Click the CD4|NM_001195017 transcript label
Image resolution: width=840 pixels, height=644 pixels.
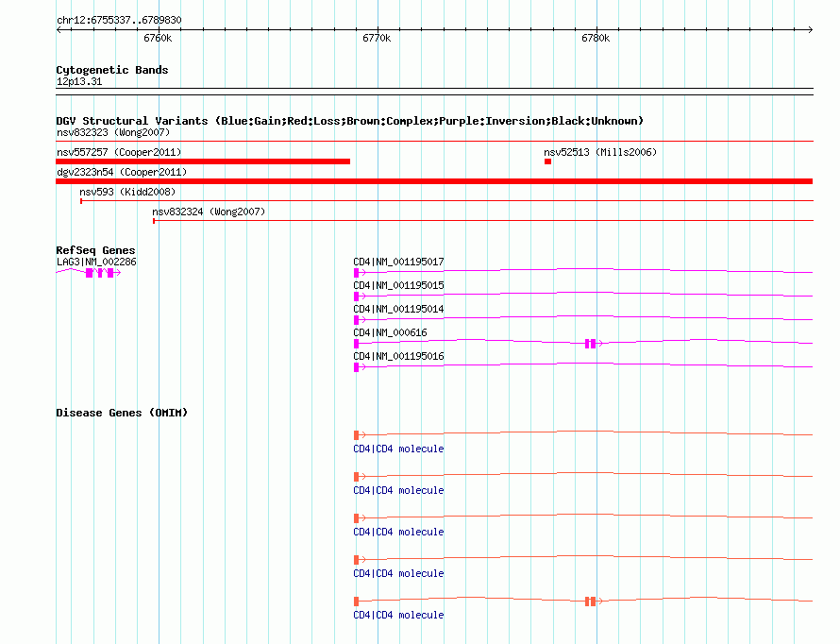pyautogui.click(x=398, y=262)
